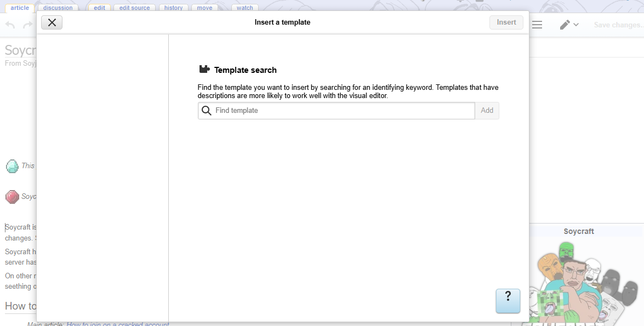This screenshot has width=644, height=326.
Task: Switch to the discussion tab
Action: point(58,8)
